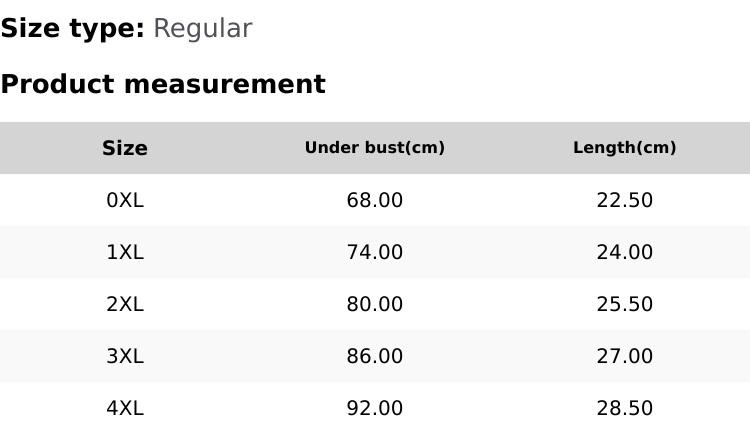The height and width of the screenshot is (434, 750).
Task: Select the 'Length(cm)' column header
Action: tap(625, 148)
